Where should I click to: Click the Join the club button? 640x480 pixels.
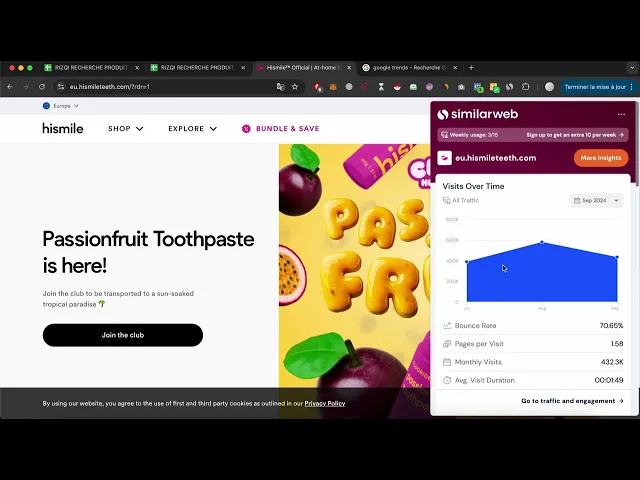click(x=123, y=335)
